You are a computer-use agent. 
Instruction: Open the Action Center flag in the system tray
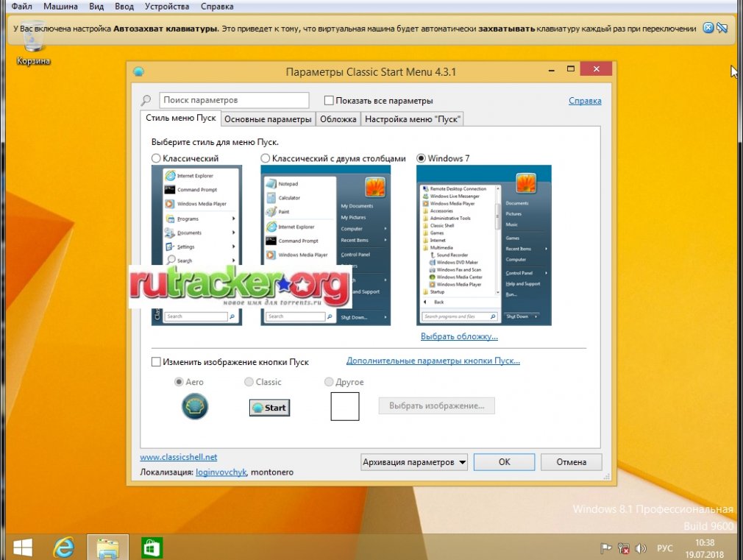605,548
